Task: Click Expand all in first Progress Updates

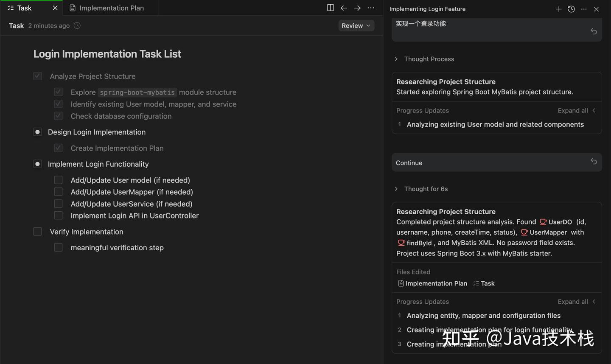Action: [573, 110]
